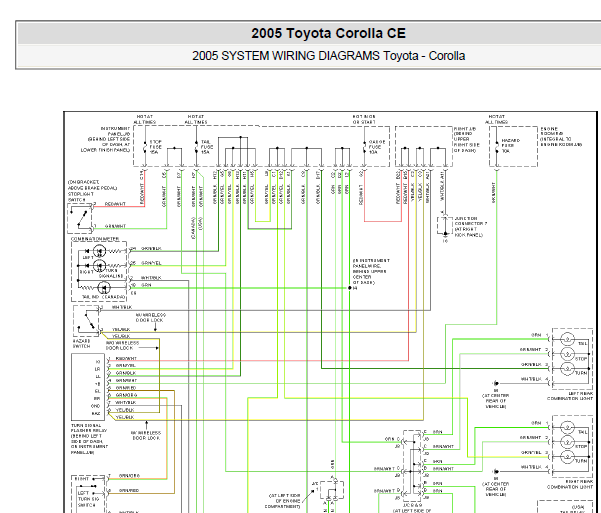Click the INSTRUMENT PANEL J/B location note
Image resolution: width=601 pixels, height=513 pixels.
106,139
